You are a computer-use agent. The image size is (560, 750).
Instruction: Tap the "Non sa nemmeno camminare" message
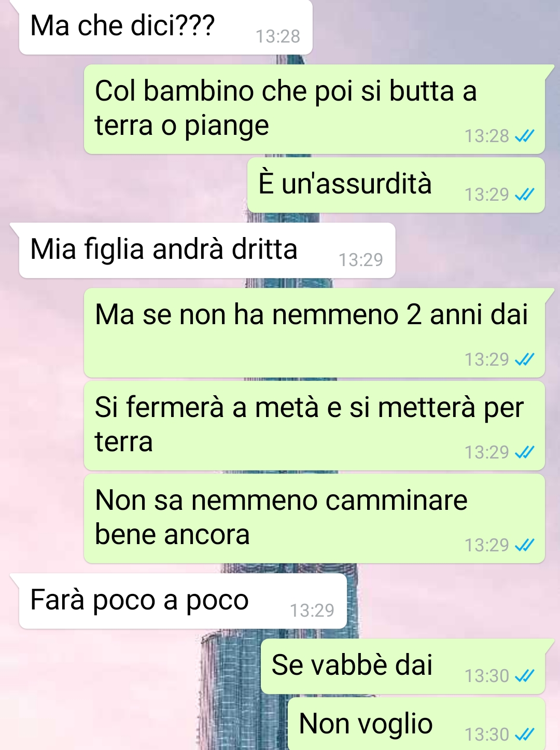coord(314,519)
